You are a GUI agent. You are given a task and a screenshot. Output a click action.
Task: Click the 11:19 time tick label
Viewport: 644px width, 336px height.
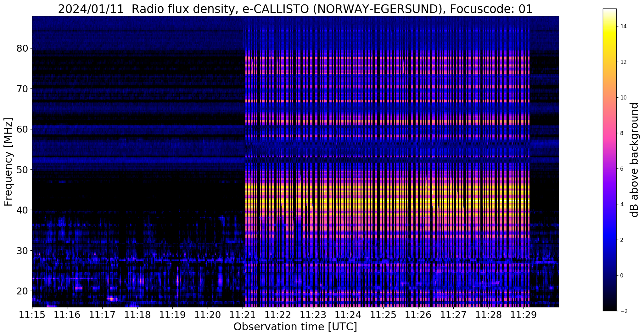pyautogui.click(x=172, y=315)
